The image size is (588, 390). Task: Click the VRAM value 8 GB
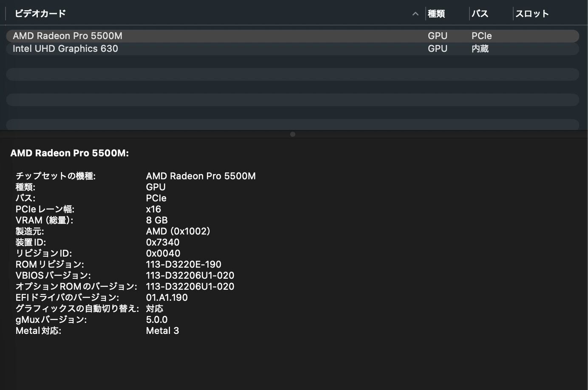[x=157, y=220]
